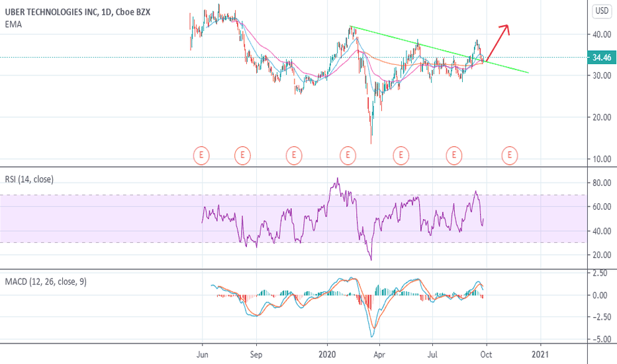617x364 pixels.
Task: Click the 2021 date axis label
Action: pos(540,355)
